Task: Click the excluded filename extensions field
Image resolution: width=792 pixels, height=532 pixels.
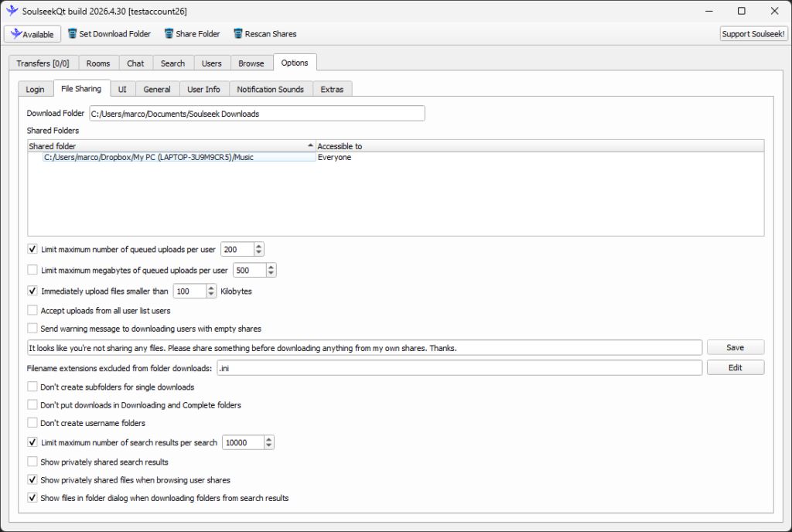Action: [459, 368]
